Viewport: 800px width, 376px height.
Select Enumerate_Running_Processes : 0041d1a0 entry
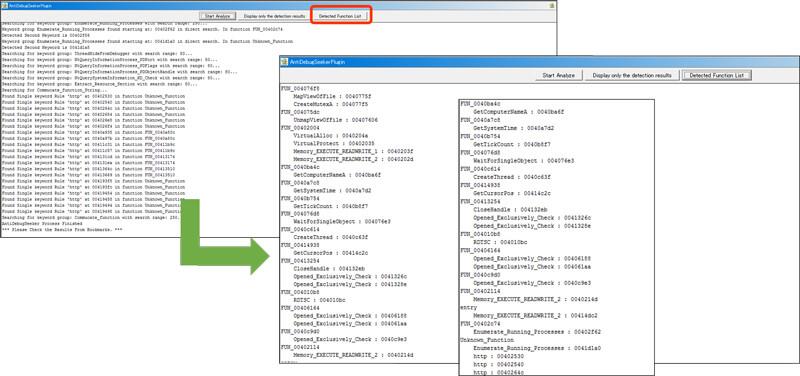[537, 348]
